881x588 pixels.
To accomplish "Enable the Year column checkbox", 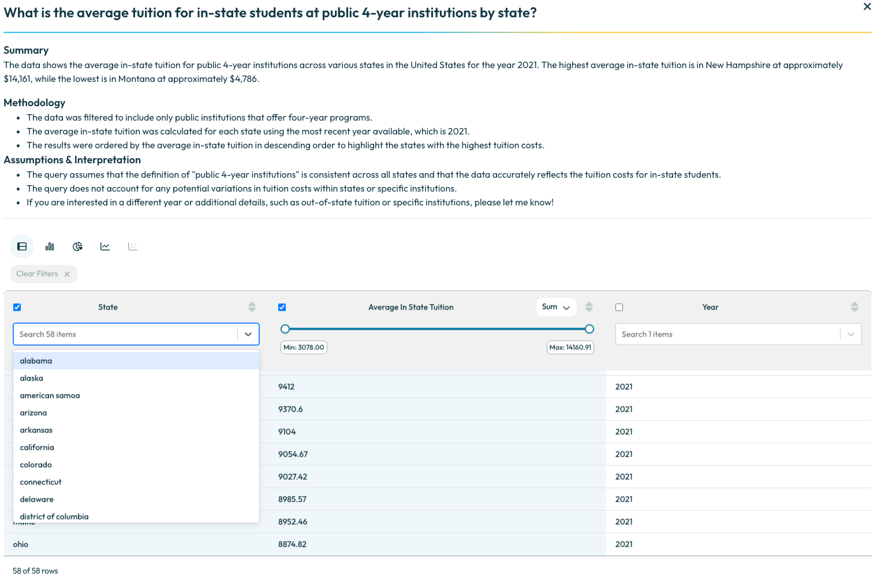I will click(x=619, y=307).
